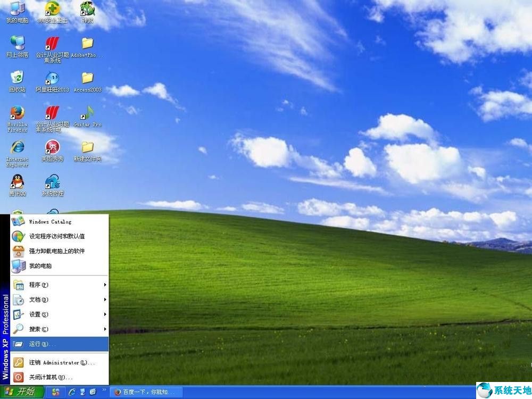Expand the quick launch overflow chevron
532x399 pixels.
pos(104,390)
